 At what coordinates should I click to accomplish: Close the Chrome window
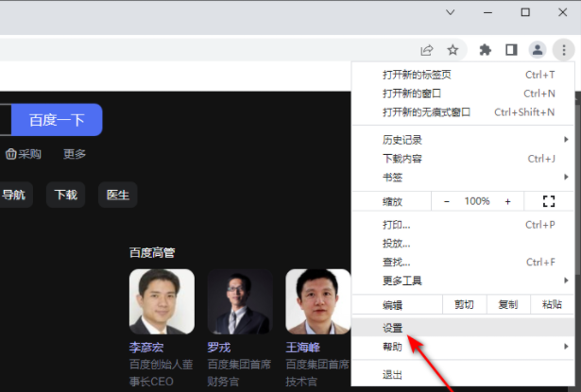point(562,12)
